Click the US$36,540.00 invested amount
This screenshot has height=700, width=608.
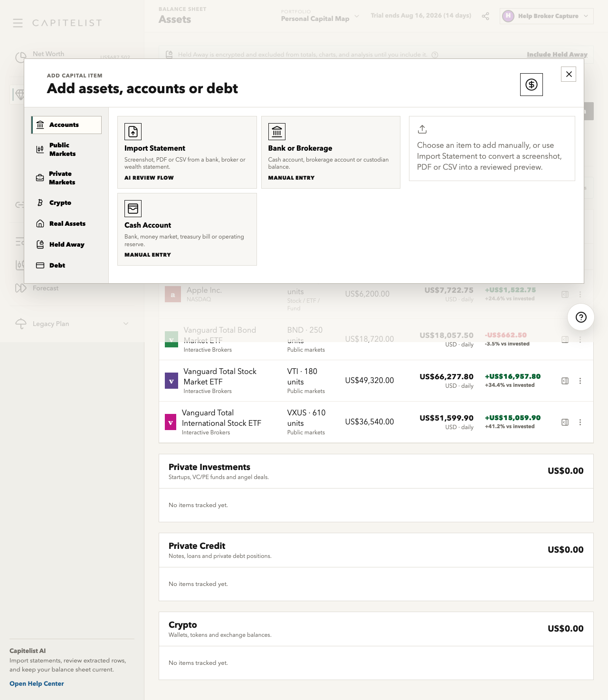(x=370, y=422)
